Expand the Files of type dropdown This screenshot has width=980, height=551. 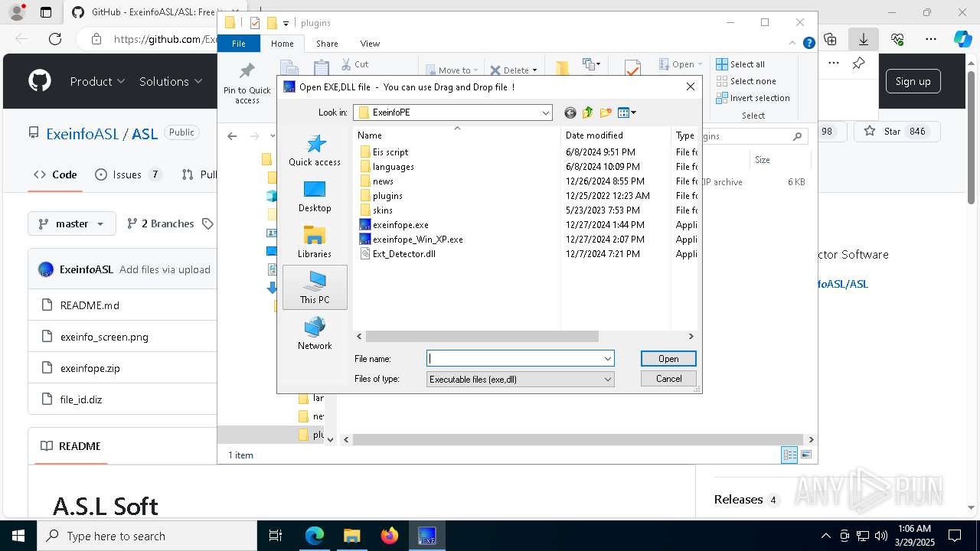607,379
